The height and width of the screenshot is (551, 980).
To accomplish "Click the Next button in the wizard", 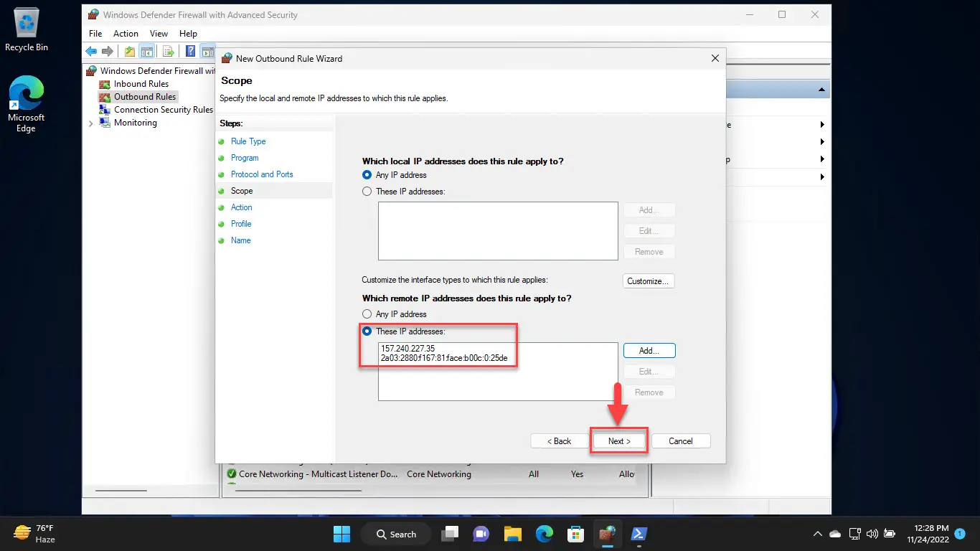I will [x=619, y=441].
